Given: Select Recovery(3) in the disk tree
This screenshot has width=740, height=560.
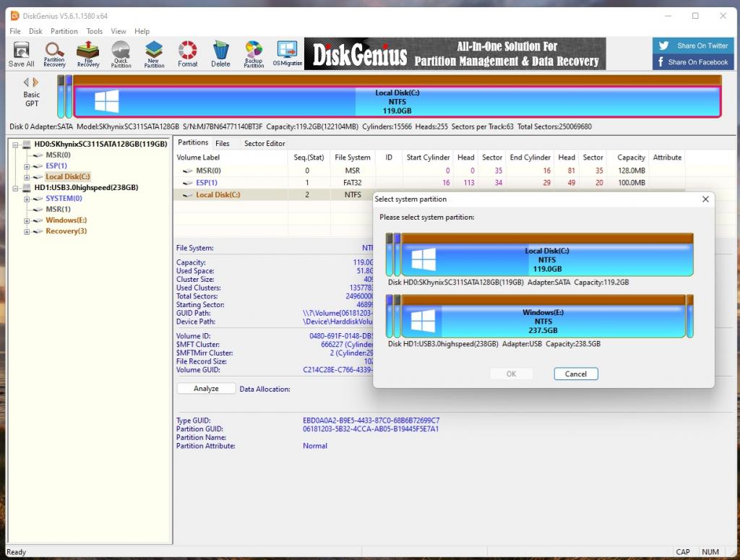Looking at the screenshot, I should point(66,231).
